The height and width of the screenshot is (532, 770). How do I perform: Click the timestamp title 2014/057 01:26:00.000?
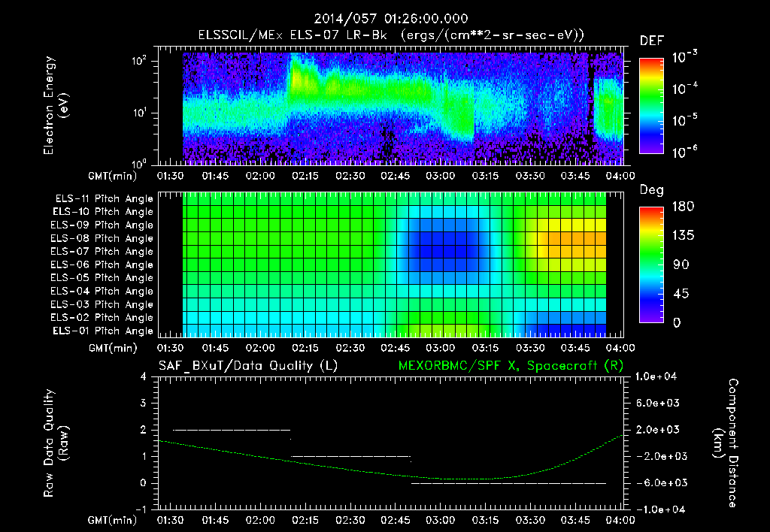pos(391,19)
